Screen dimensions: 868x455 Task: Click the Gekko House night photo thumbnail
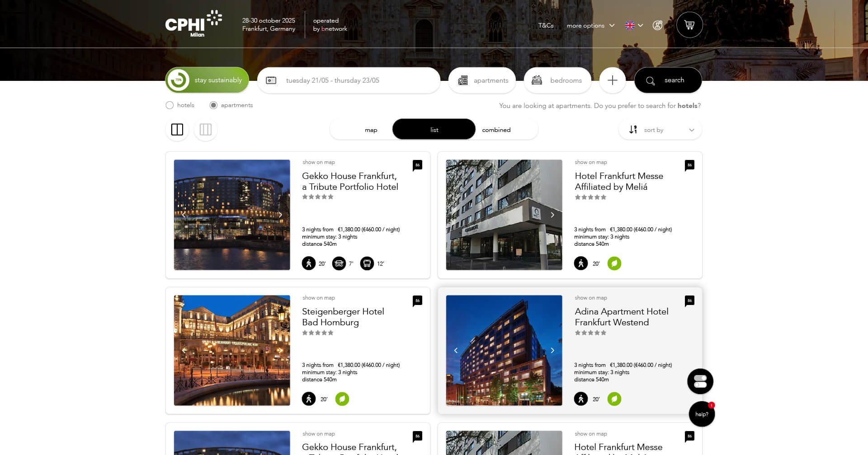tap(232, 215)
